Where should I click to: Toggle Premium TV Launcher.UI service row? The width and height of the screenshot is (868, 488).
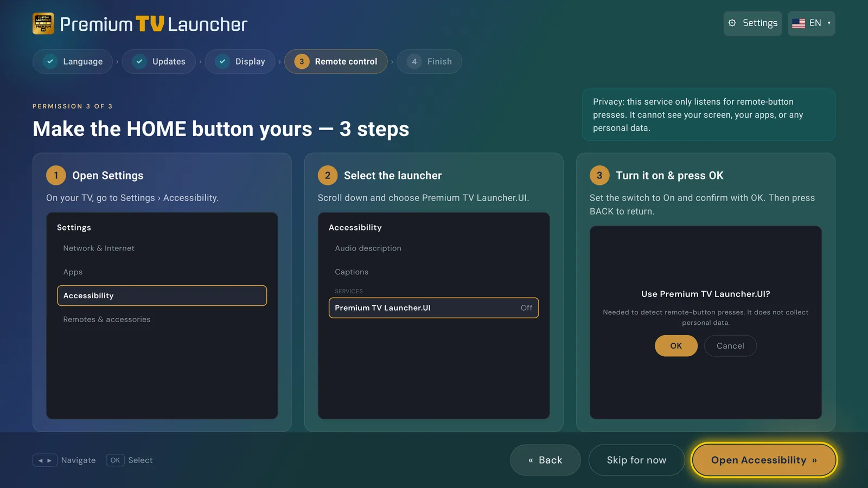click(433, 308)
